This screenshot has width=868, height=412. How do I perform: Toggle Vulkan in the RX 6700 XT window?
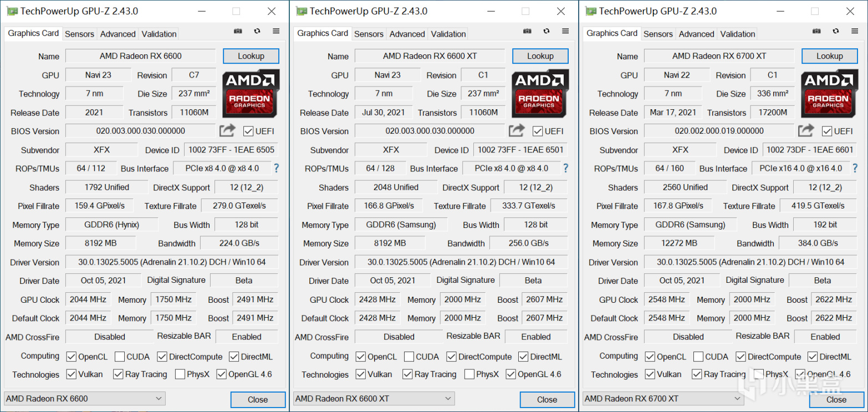[x=650, y=374]
